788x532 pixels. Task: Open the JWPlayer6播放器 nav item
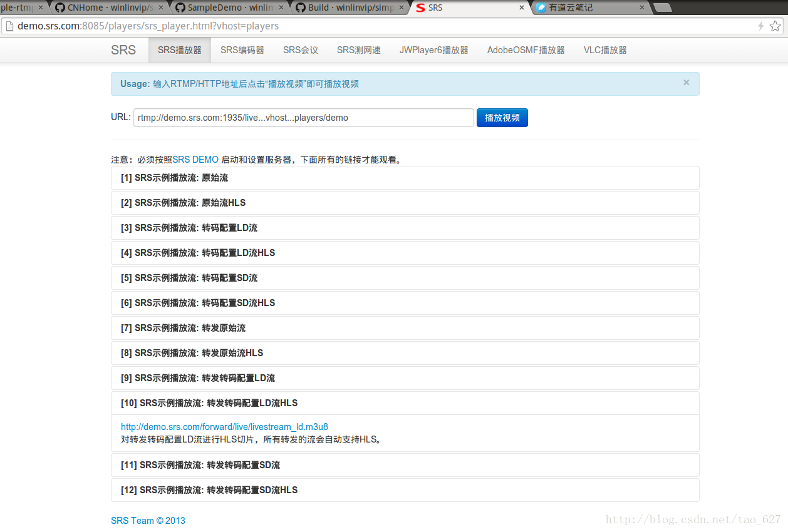(x=434, y=50)
